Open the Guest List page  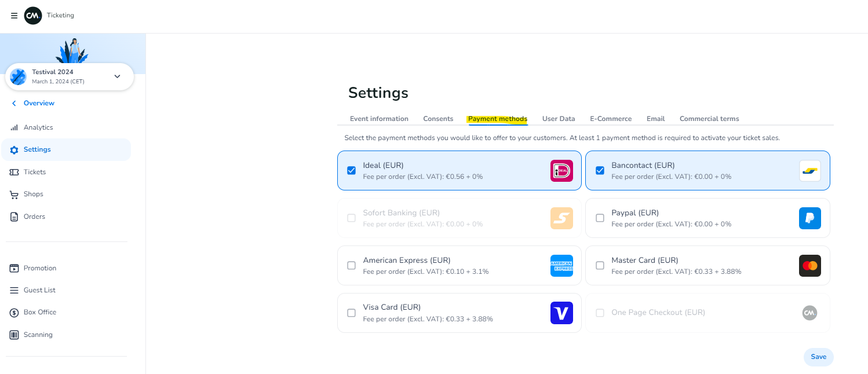[39, 290]
